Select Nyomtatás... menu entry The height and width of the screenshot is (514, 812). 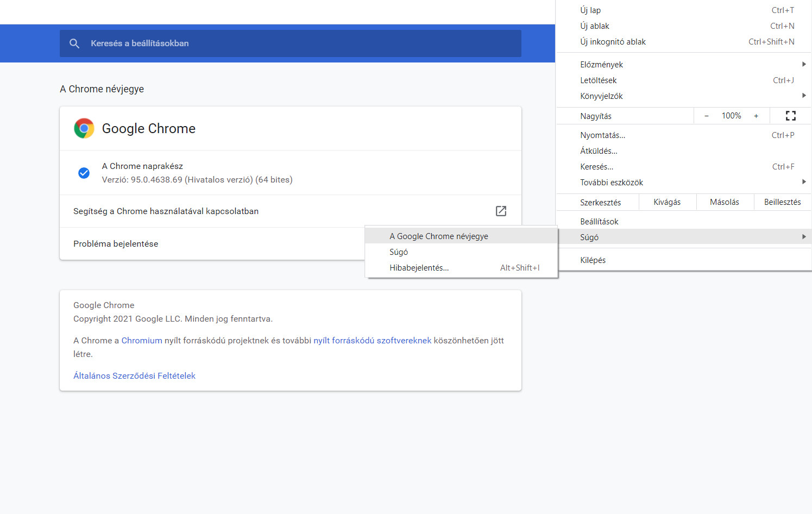684,135
